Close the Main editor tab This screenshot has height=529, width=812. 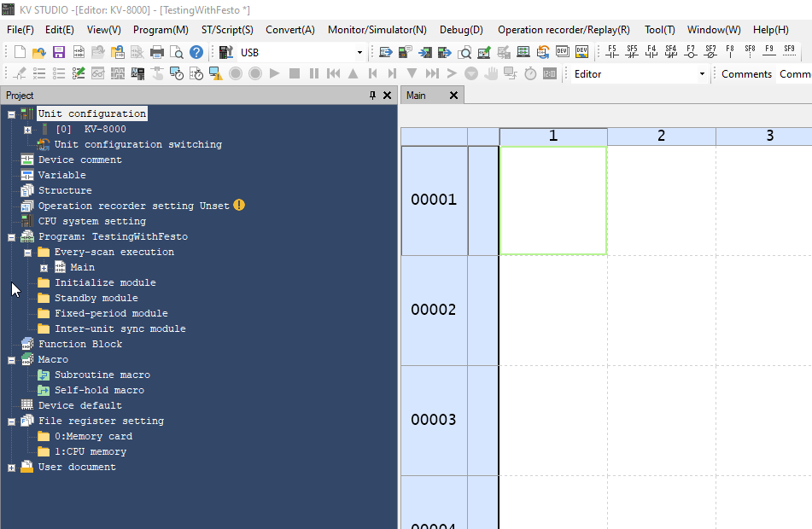point(453,96)
